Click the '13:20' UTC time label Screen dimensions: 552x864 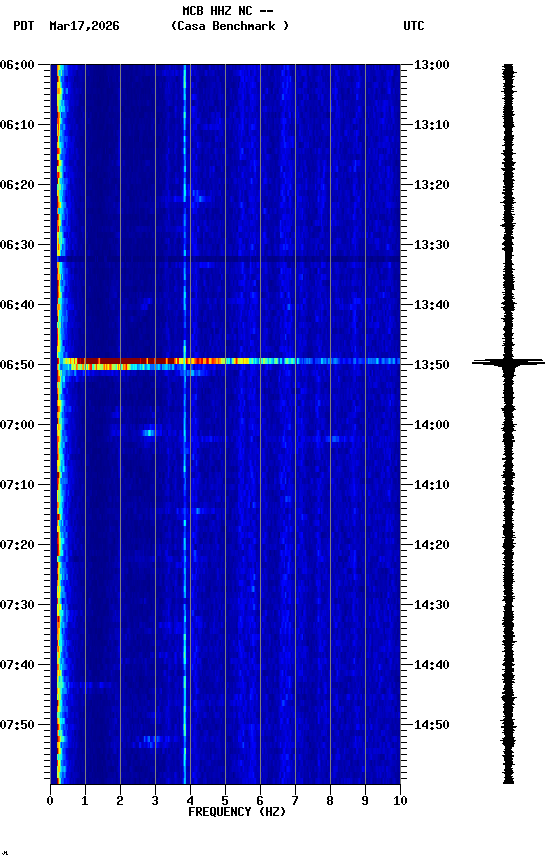point(432,185)
